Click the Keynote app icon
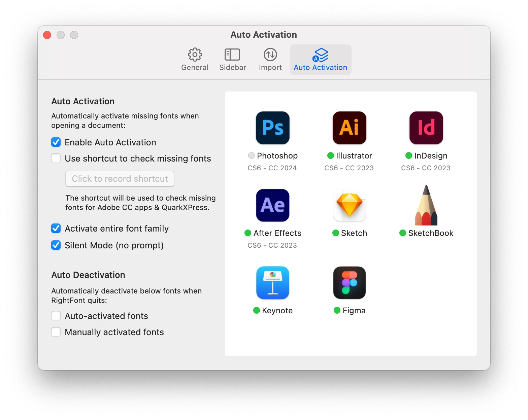The image size is (528, 420). (x=273, y=283)
